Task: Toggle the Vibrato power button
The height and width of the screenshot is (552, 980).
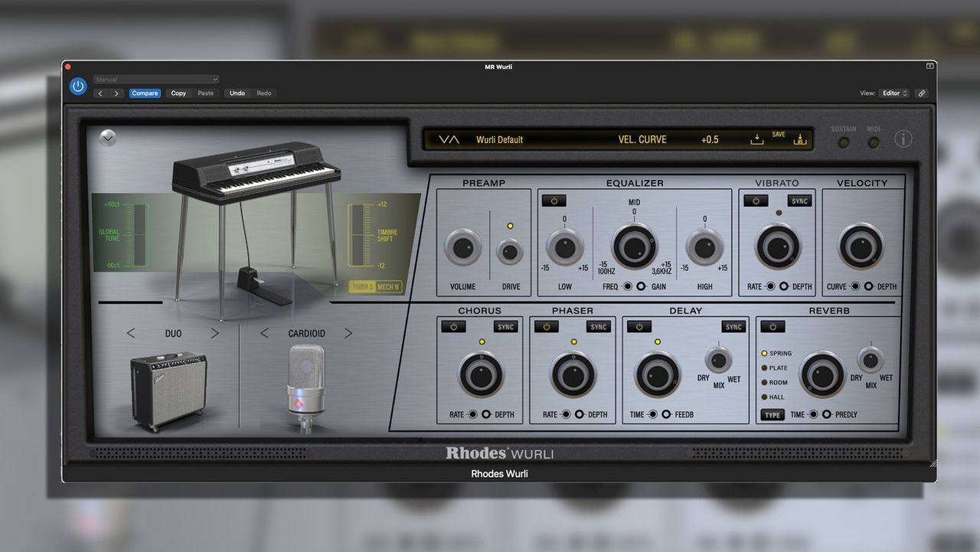Action: pos(756,201)
